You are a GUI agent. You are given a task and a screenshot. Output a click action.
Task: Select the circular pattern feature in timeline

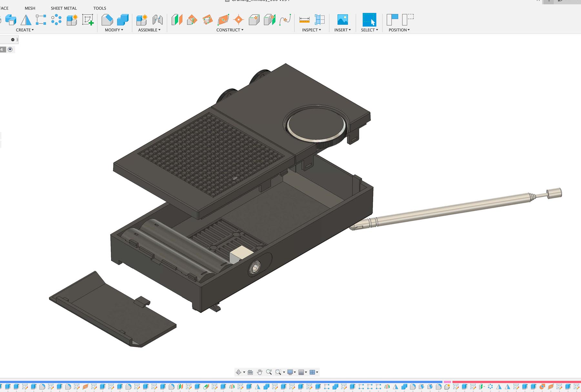(x=490, y=387)
